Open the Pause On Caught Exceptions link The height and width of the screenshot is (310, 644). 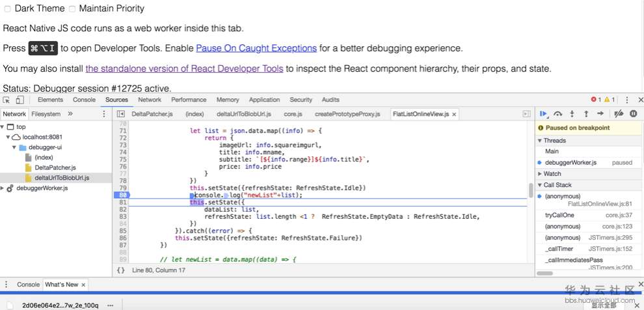(x=256, y=48)
